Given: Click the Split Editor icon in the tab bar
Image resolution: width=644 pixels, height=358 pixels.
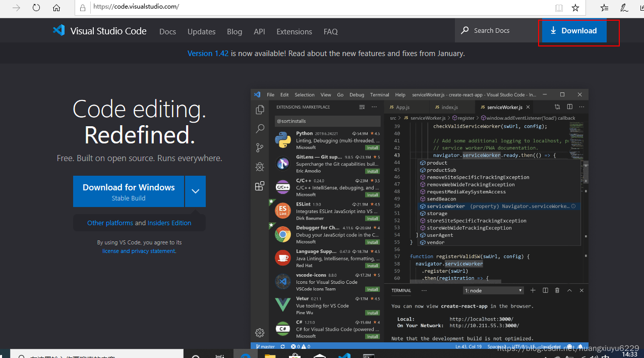Looking at the screenshot, I should tap(569, 107).
